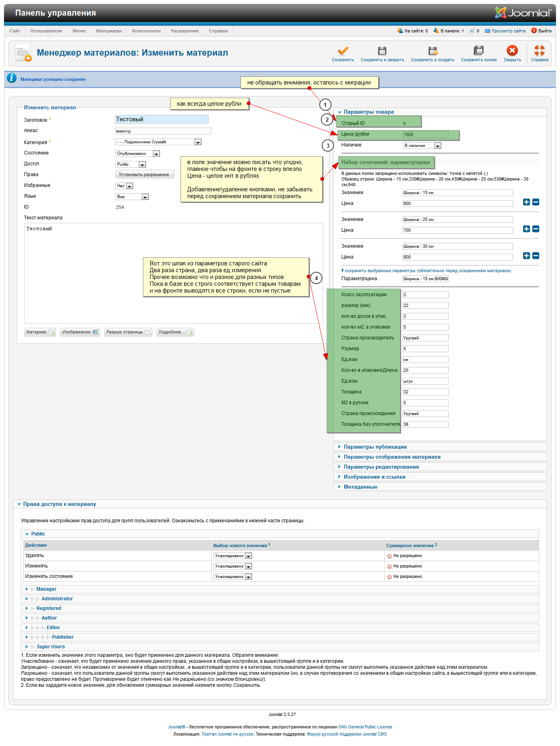The height and width of the screenshot is (746, 560).
Task: Open the Удалять permission dropdown
Action: [x=233, y=556]
